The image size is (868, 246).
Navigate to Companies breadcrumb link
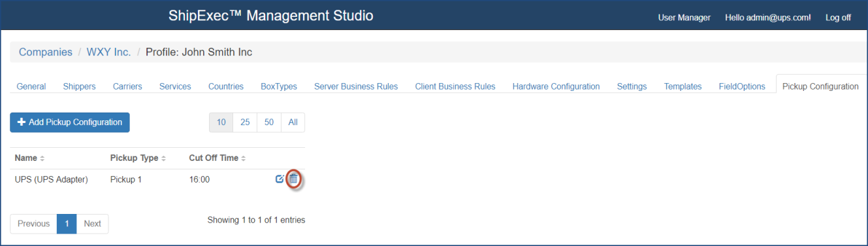coord(46,52)
